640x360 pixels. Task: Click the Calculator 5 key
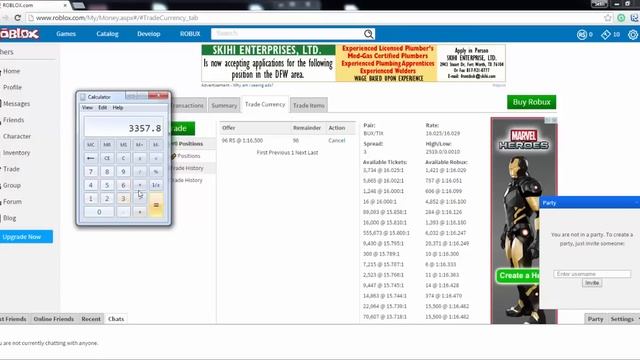107,185
